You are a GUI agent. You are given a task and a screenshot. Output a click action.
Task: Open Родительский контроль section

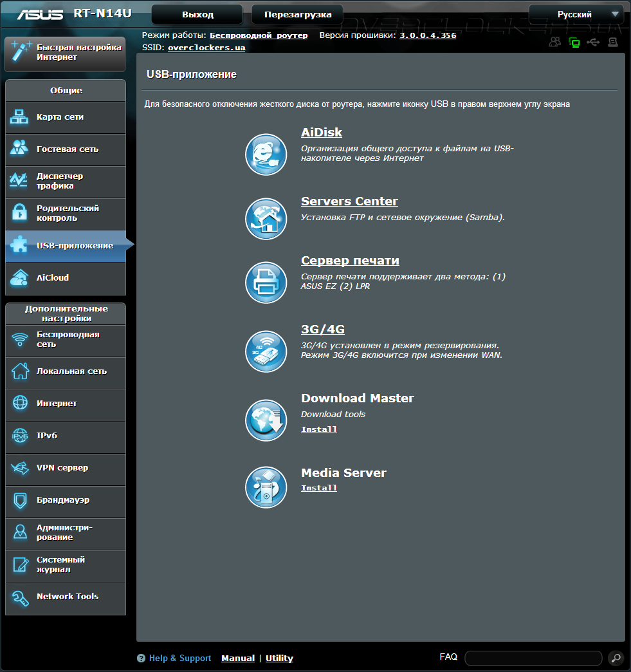[x=66, y=214]
